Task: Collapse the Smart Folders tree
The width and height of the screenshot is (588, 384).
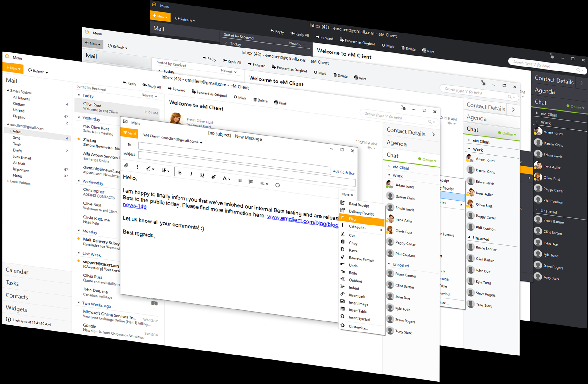Action: [x=8, y=90]
